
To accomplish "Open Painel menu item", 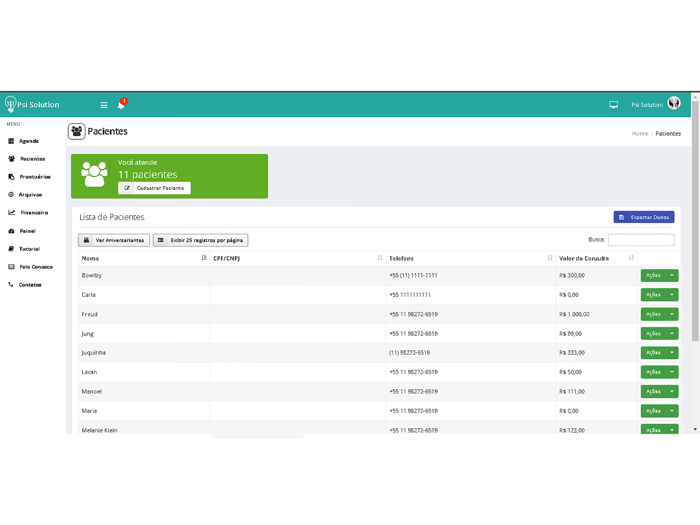I will click(x=28, y=231).
